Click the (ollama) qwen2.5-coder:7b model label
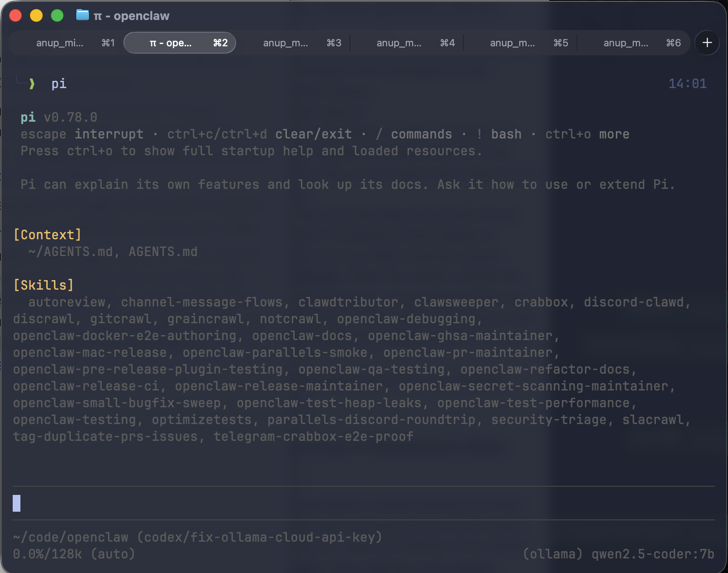728x573 pixels. click(619, 554)
